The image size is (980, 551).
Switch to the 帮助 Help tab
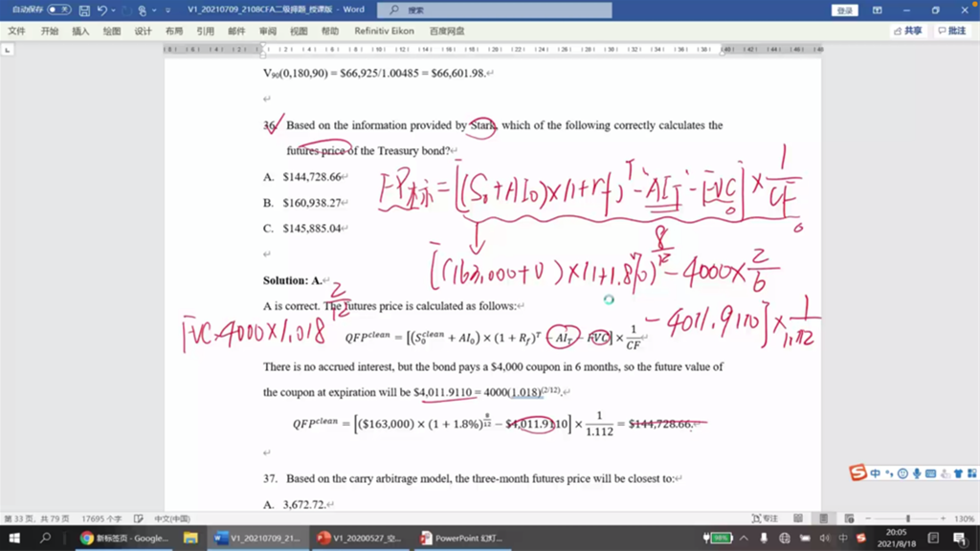pos(330,31)
